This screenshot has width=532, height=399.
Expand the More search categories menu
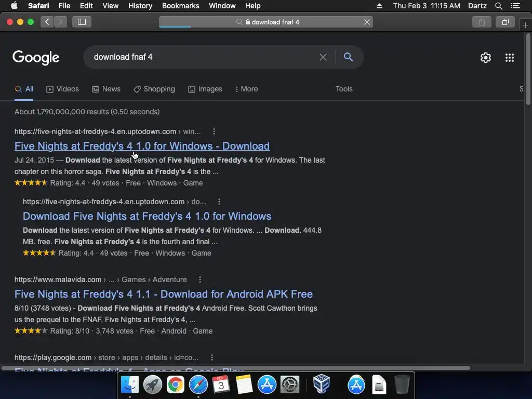point(246,89)
